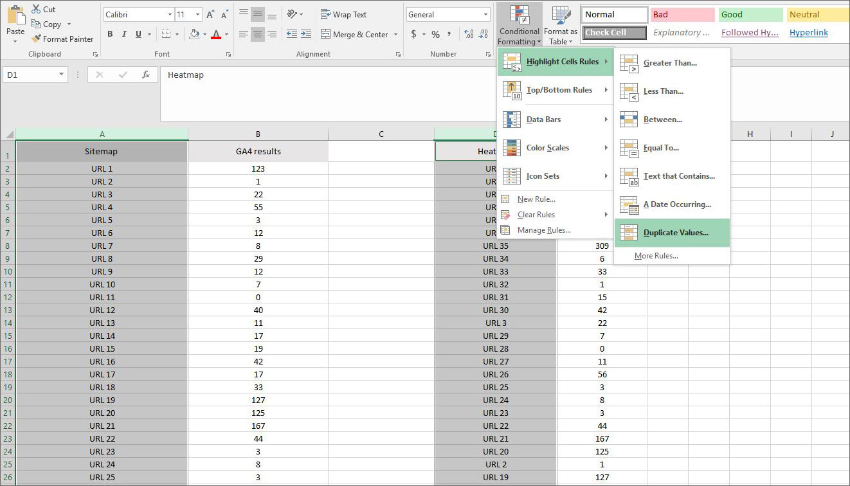The height and width of the screenshot is (486, 850).
Task: Open Highlight Cells Rules submenu
Action: [x=556, y=61]
